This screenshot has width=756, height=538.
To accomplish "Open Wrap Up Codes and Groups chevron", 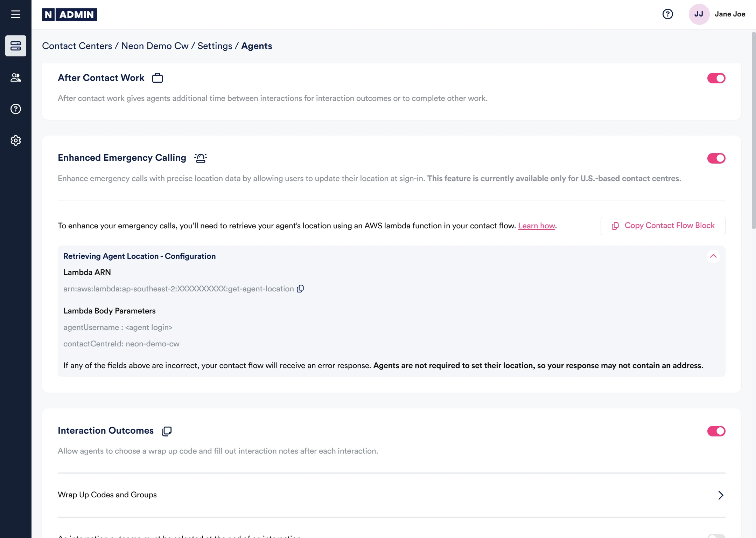I will point(721,495).
